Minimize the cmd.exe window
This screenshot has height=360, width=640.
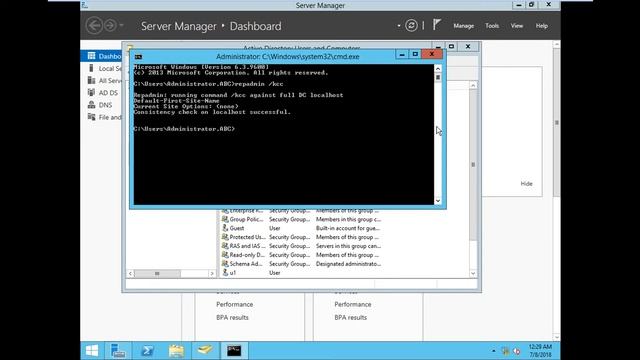click(402, 54)
